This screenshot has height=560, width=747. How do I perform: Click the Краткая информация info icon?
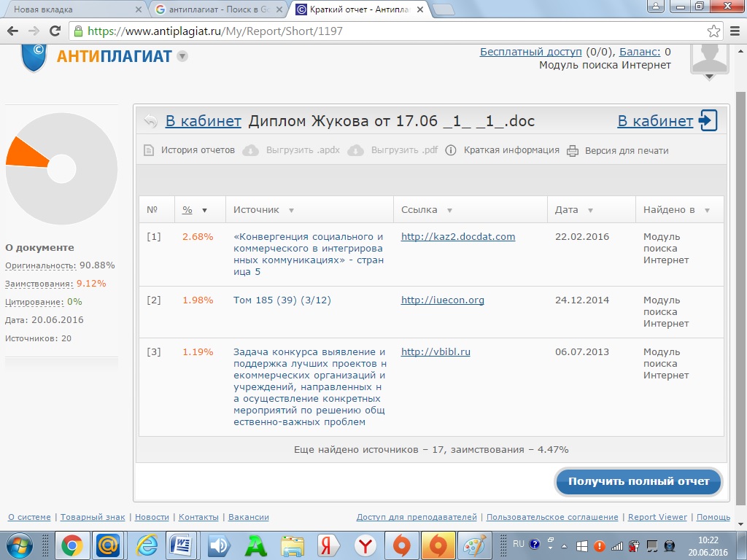(x=451, y=151)
